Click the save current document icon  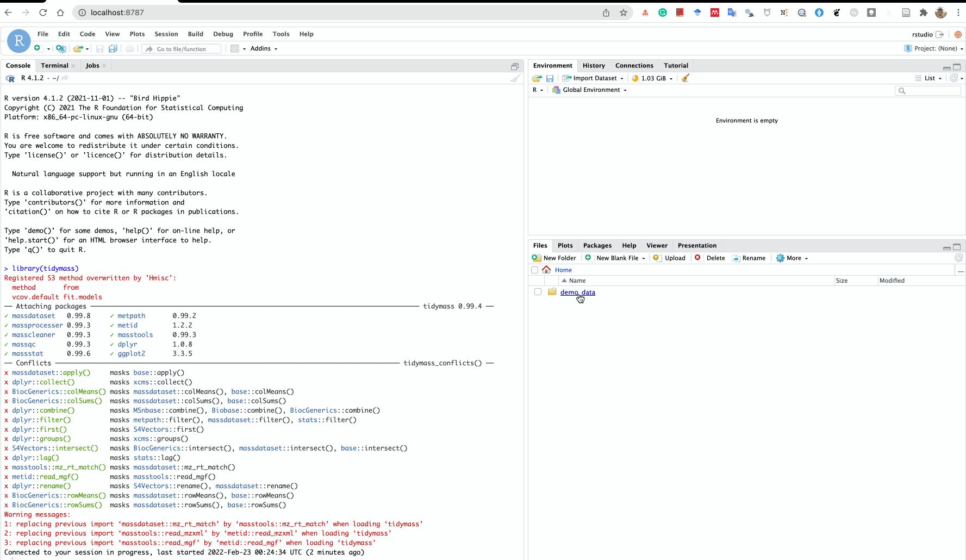[x=99, y=49]
